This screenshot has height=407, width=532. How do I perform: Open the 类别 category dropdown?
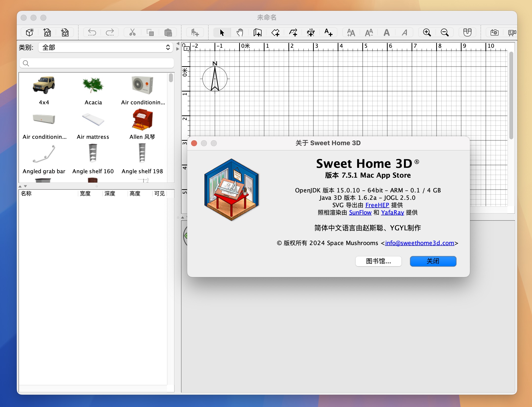(104, 47)
